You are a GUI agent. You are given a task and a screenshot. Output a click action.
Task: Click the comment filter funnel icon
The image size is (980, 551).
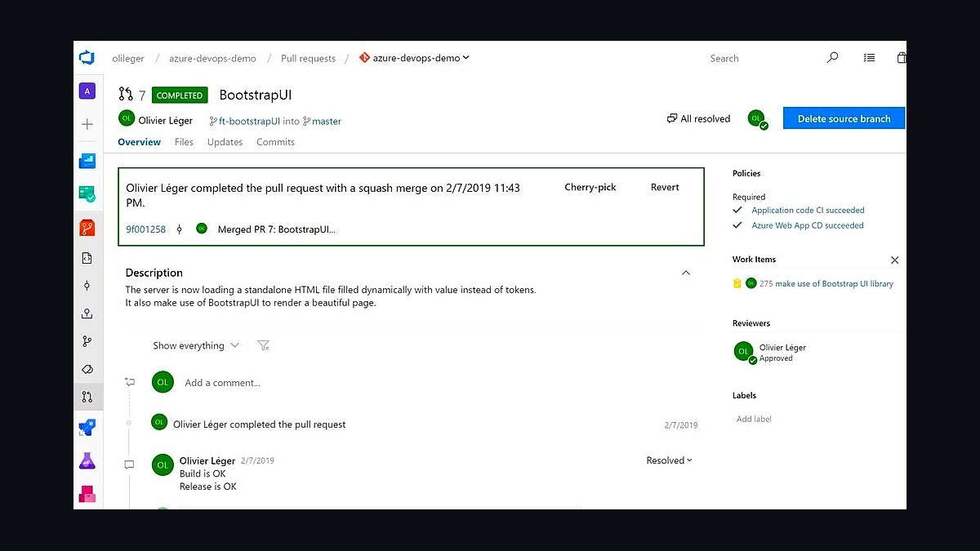263,345
